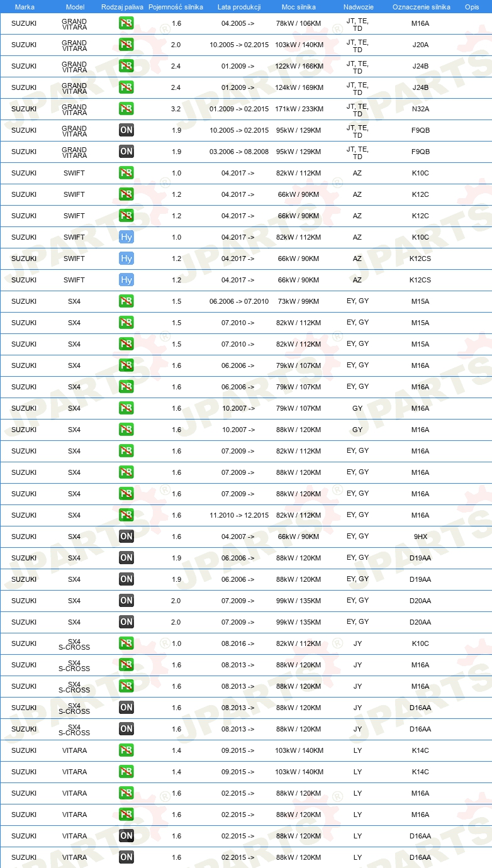Image resolution: width=492 pixels, height=868 pixels.
Task: Click the Opis column header
Action: (471, 7)
